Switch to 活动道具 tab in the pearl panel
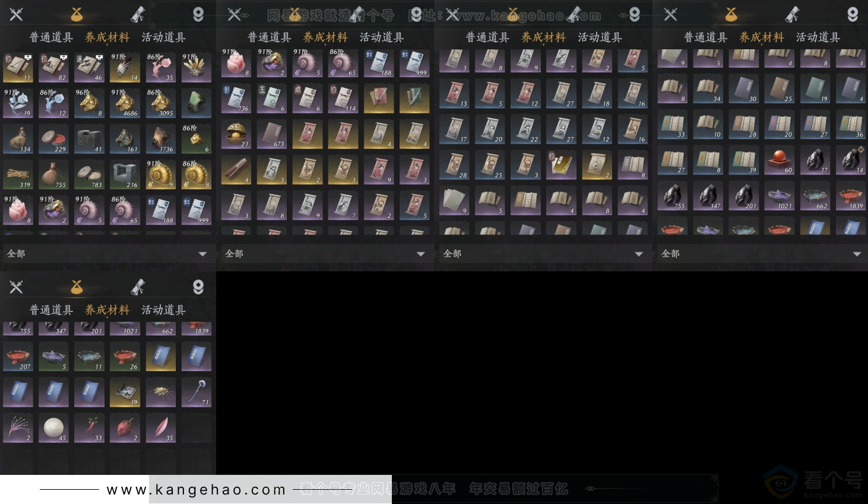 [163, 310]
